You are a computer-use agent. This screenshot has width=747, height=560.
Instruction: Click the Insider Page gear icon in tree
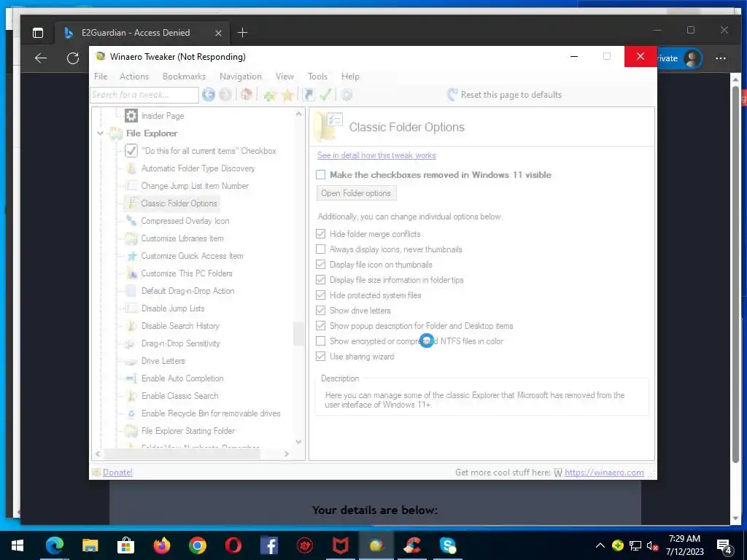[x=131, y=116]
